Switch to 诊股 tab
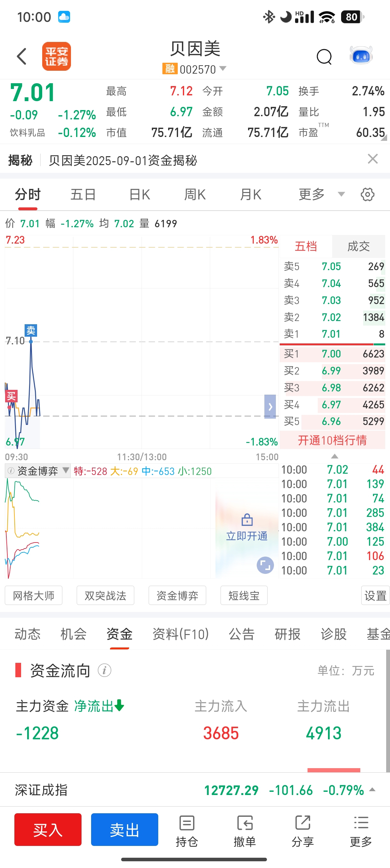 coord(333,634)
